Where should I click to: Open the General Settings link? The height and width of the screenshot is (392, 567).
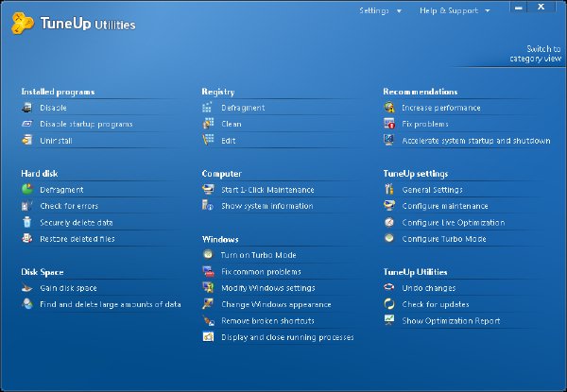click(x=433, y=190)
